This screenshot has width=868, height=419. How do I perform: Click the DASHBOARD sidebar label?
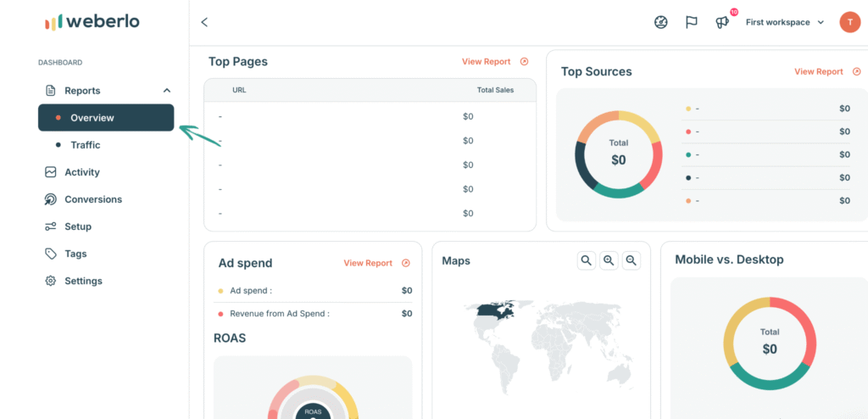(60, 63)
